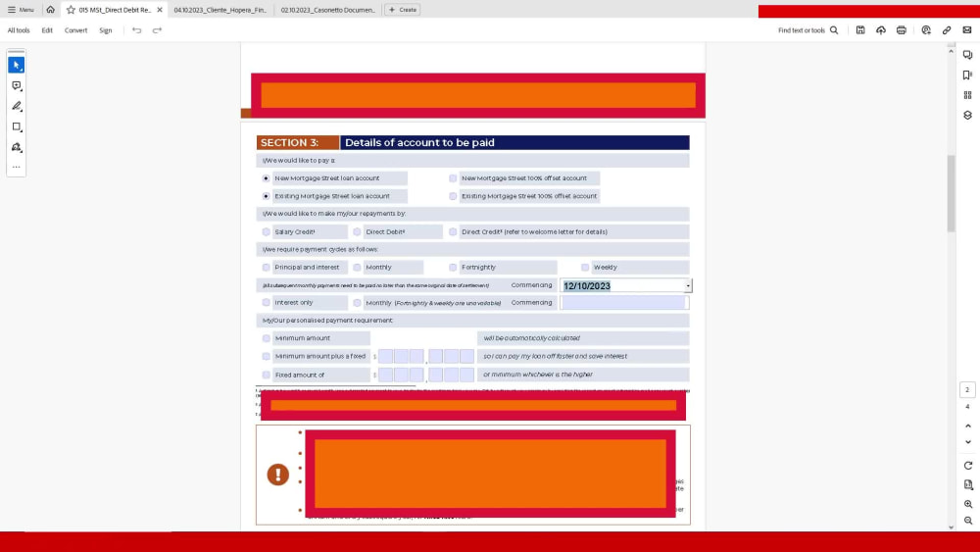
Task: Zoom in on the document
Action: (968, 504)
